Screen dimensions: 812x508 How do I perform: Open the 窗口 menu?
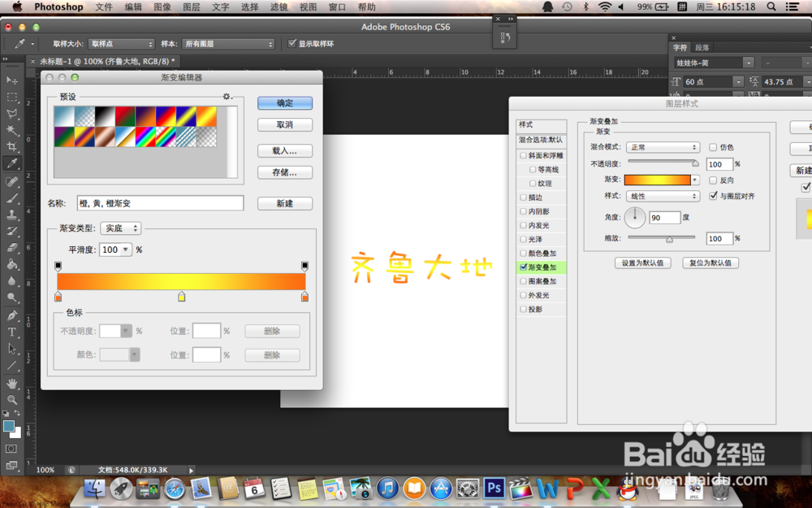[x=337, y=7]
